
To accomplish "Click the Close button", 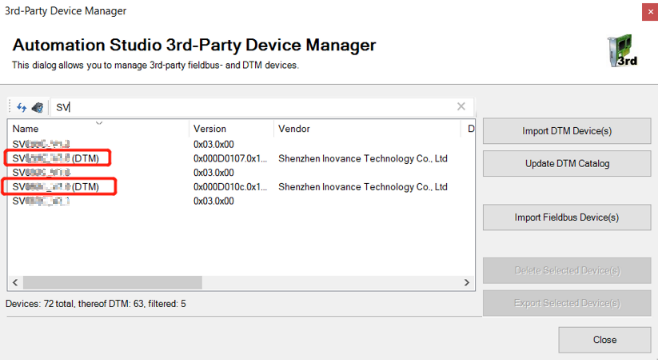I will (605, 340).
